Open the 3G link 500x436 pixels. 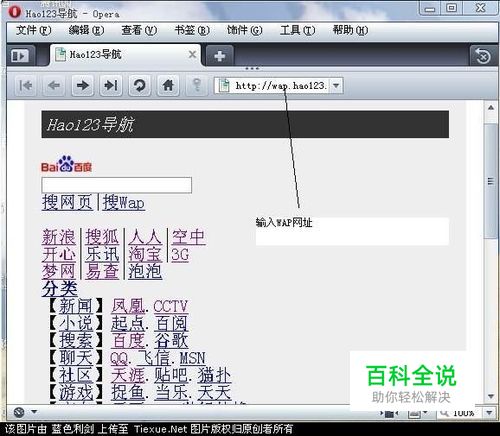180,255
